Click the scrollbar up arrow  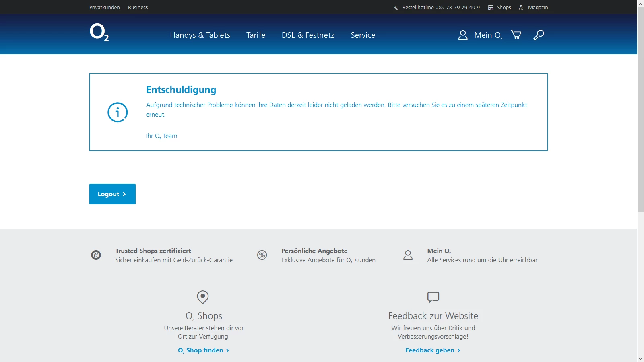pyautogui.click(x=641, y=4)
